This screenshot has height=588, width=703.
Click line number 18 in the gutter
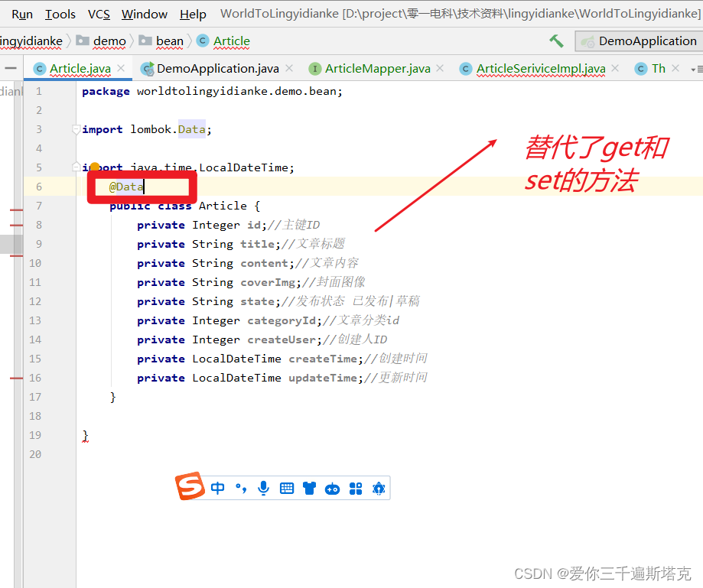point(35,417)
